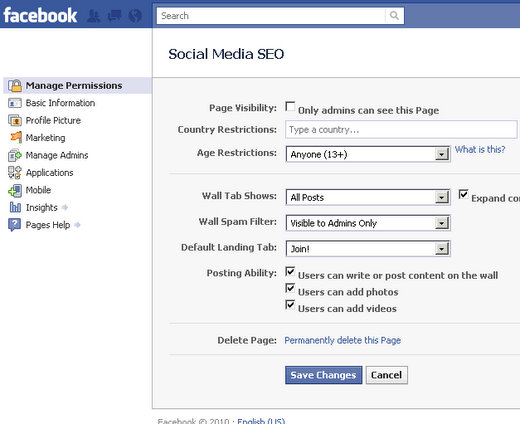
Task: Open Applications section
Action: (50, 173)
